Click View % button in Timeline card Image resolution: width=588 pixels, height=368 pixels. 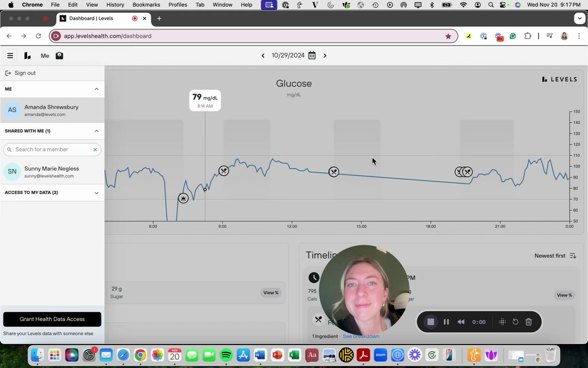coord(565,295)
